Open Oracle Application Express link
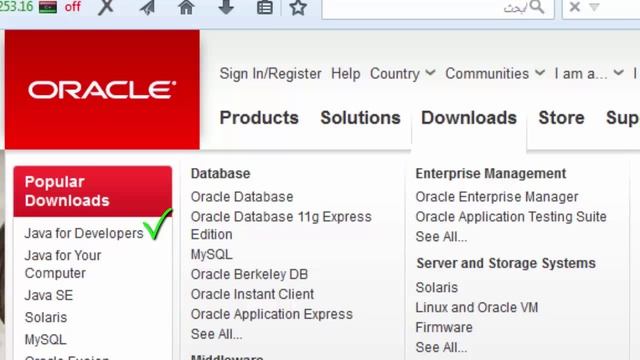Image resolution: width=640 pixels, height=360 pixels. point(272,314)
